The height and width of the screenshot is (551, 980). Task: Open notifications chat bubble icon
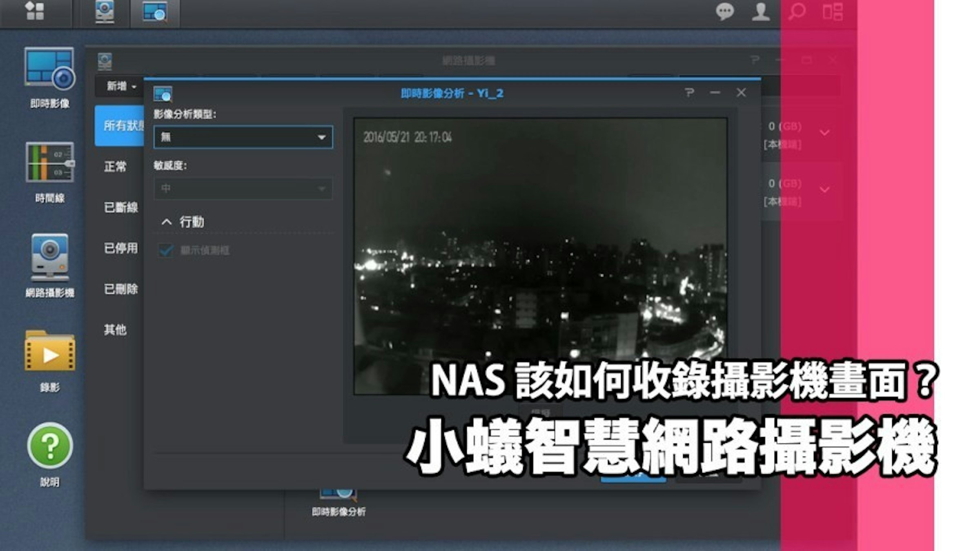pos(725,11)
